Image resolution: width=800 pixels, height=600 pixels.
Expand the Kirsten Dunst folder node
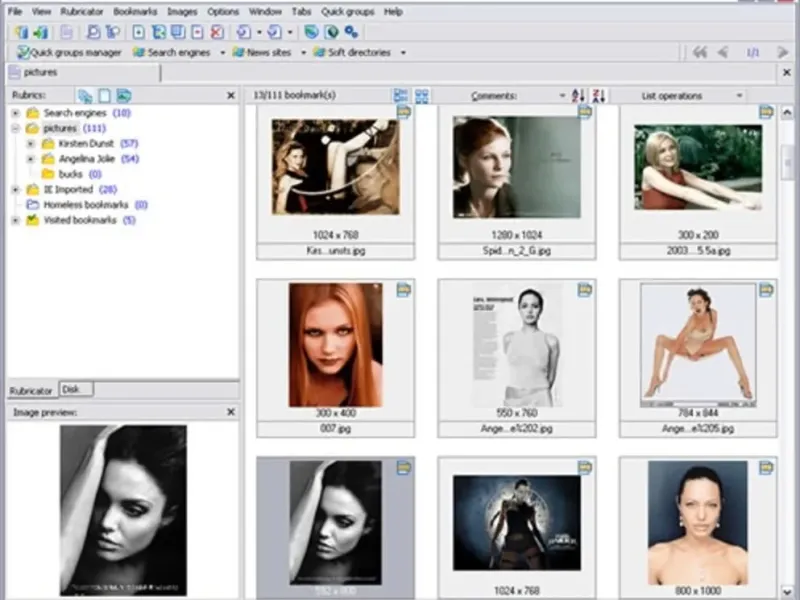pos(30,144)
